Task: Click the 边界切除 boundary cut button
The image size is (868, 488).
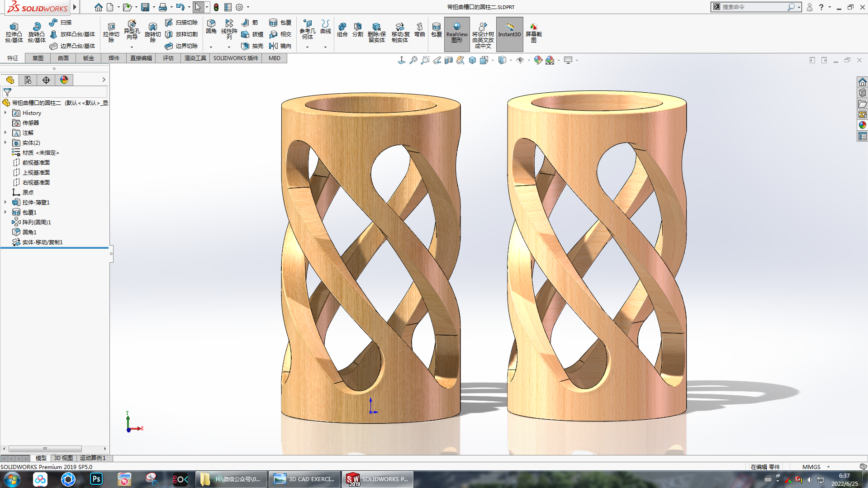Action: tap(181, 46)
